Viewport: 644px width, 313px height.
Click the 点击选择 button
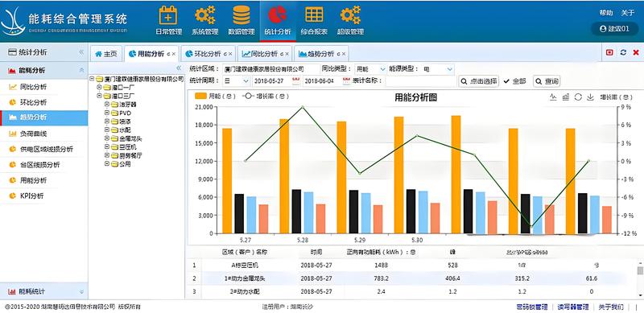click(x=478, y=81)
